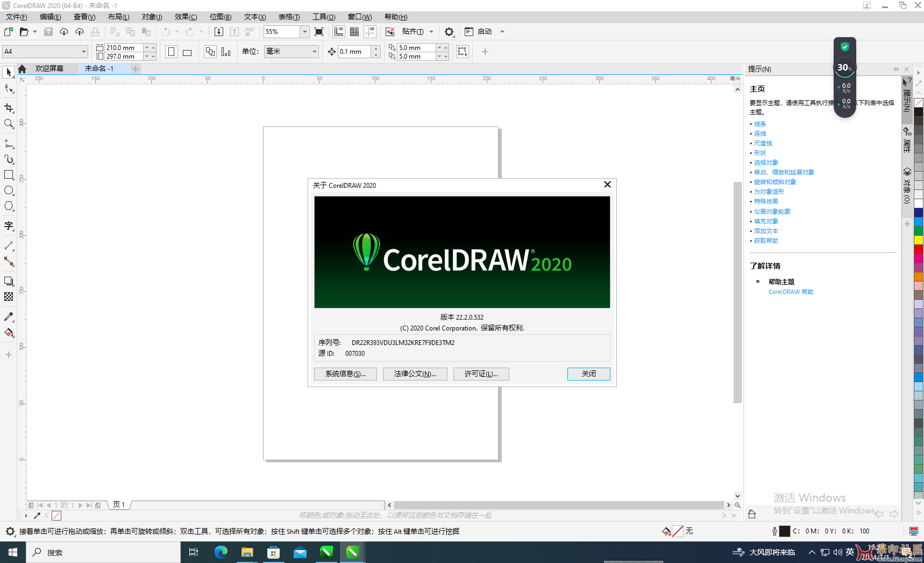Image resolution: width=924 pixels, height=563 pixels.
Task: Expand the Open folder dropdown arrow
Action: [x=35, y=32]
